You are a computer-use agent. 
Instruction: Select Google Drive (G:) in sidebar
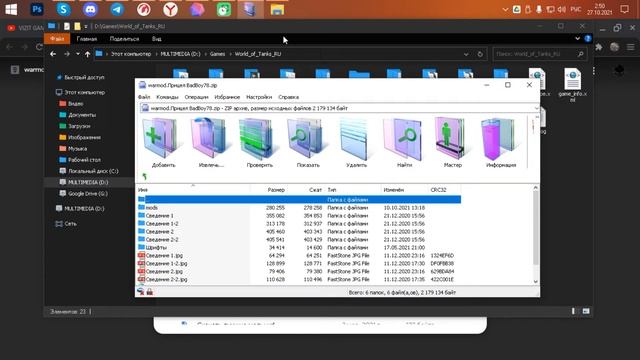pos(84,193)
